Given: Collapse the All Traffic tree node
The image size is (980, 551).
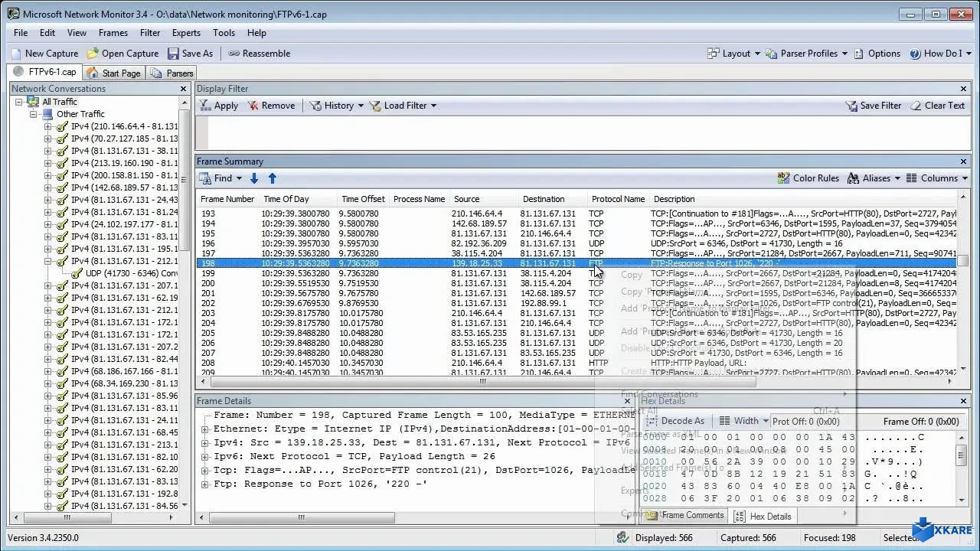Looking at the screenshot, I should [19, 102].
